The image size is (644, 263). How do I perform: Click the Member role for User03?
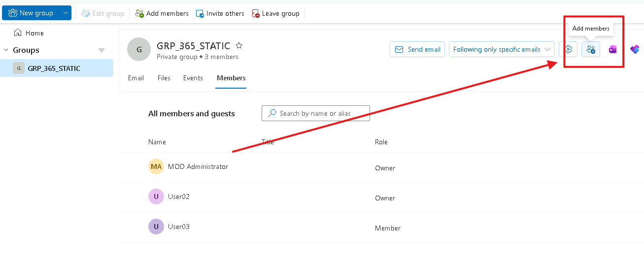[x=388, y=228]
